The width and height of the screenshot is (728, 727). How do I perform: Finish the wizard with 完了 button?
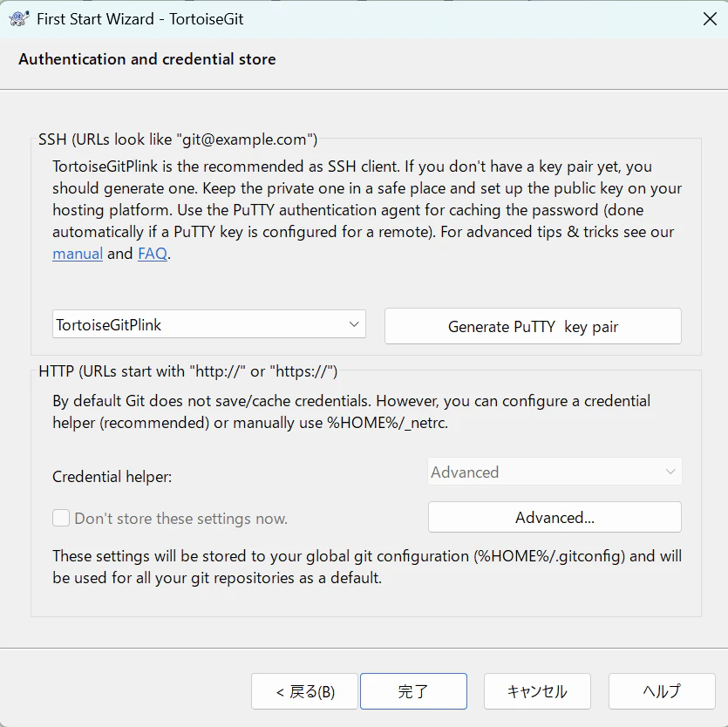413,691
